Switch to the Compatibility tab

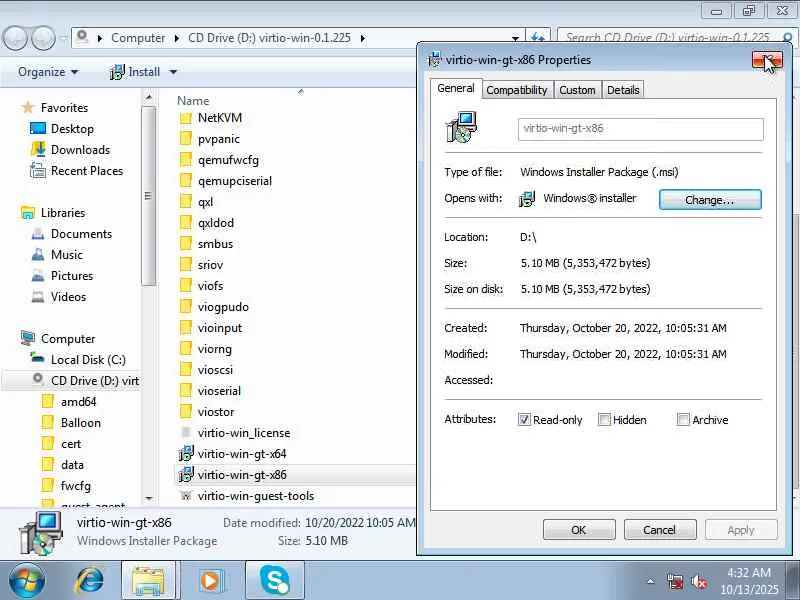(x=517, y=90)
